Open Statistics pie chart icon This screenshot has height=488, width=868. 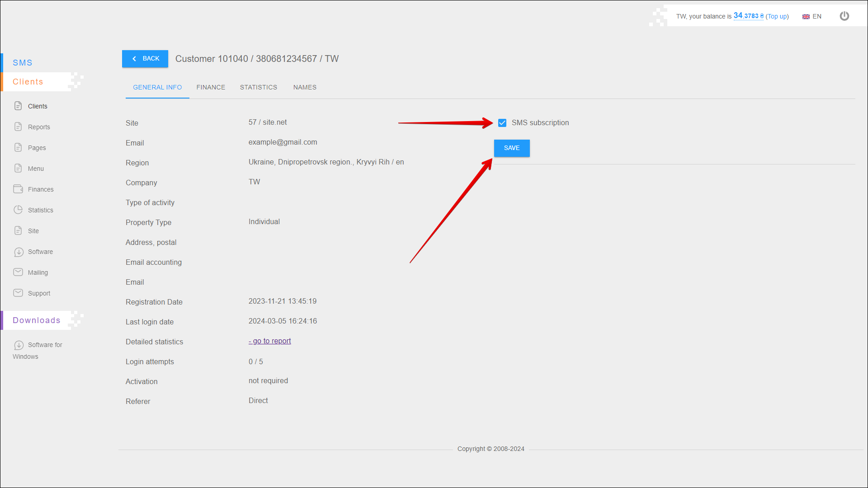tap(18, 210)
